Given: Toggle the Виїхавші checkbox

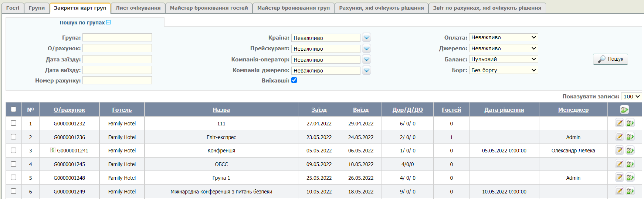Looking at the screenshot, I should click(294, 80).
